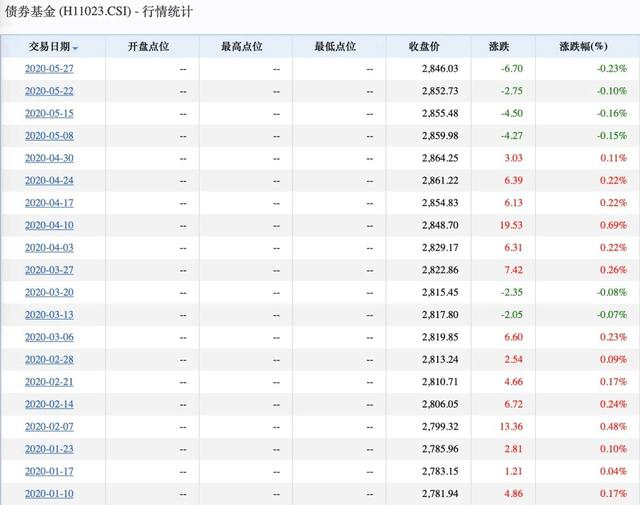The height and width of the screenshot is (505, 640).
Task: Click the 开盘点位 column header
Action: click(149, 47)
